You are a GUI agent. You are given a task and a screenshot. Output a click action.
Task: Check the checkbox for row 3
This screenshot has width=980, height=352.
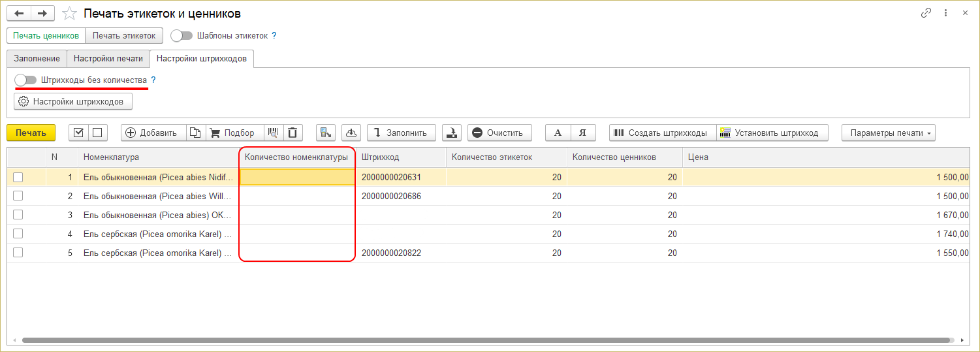[x=18, y=215]
